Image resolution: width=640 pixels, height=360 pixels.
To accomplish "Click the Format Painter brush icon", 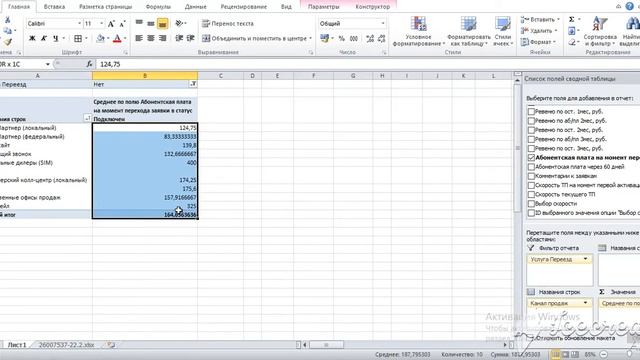I will (x=7, y=42).
